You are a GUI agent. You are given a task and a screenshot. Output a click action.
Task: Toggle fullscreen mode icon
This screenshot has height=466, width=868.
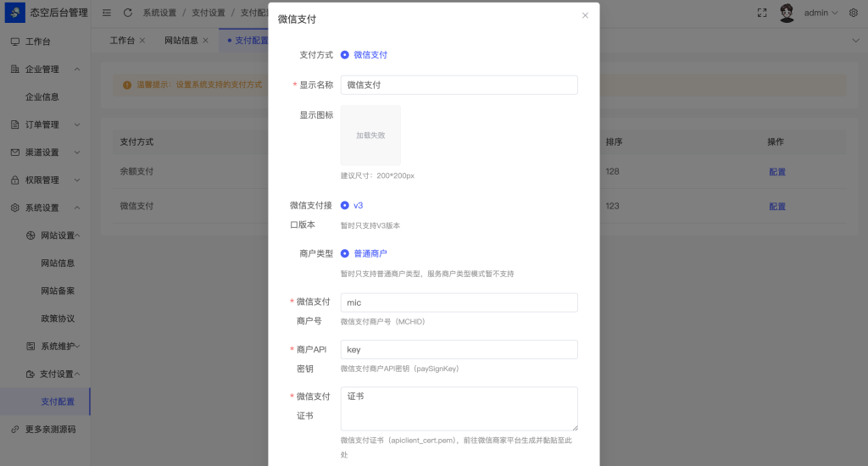[x=762, y=13]
